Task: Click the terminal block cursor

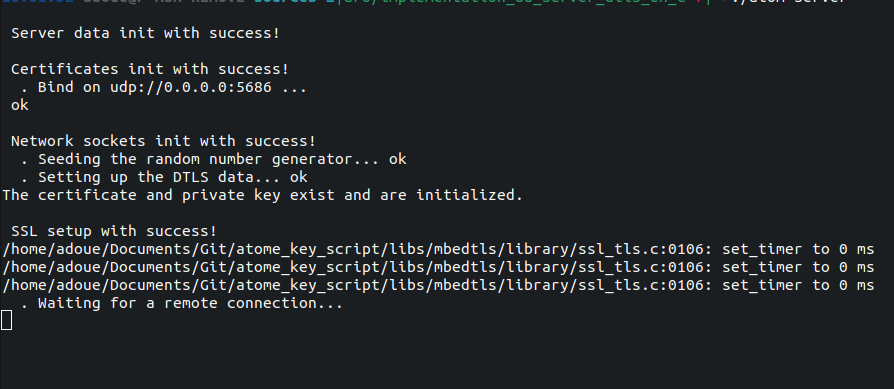Action: tap(6, 321)
